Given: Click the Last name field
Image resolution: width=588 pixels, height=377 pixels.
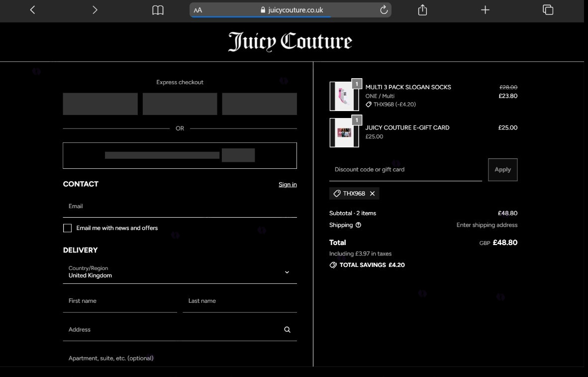Looking at the screenshot, I should tap(240, 301).
